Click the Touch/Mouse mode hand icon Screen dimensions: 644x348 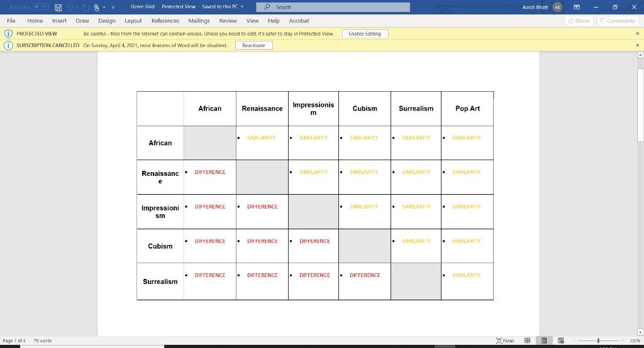pyautogui.click(x=96, y=8)
